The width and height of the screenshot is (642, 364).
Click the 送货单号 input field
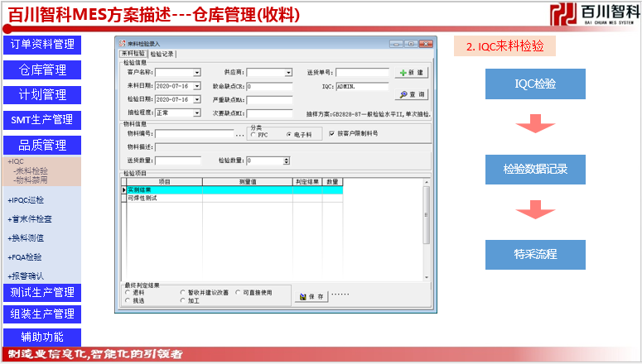coord(362,73)
